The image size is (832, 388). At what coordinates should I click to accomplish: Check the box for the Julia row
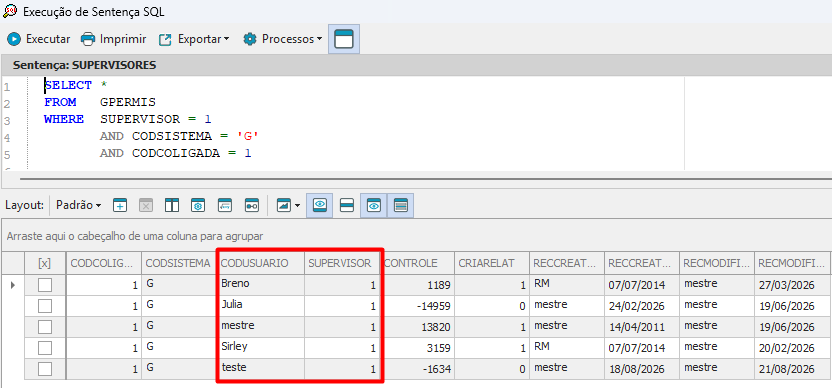[x=45, y=306]
